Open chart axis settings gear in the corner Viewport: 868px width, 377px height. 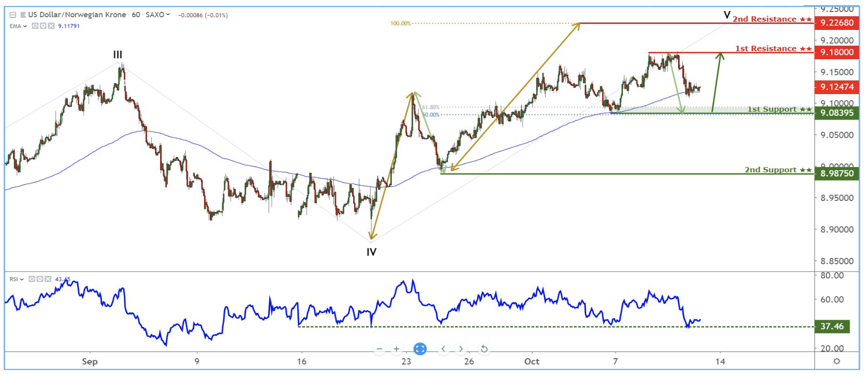coord(837,361)
